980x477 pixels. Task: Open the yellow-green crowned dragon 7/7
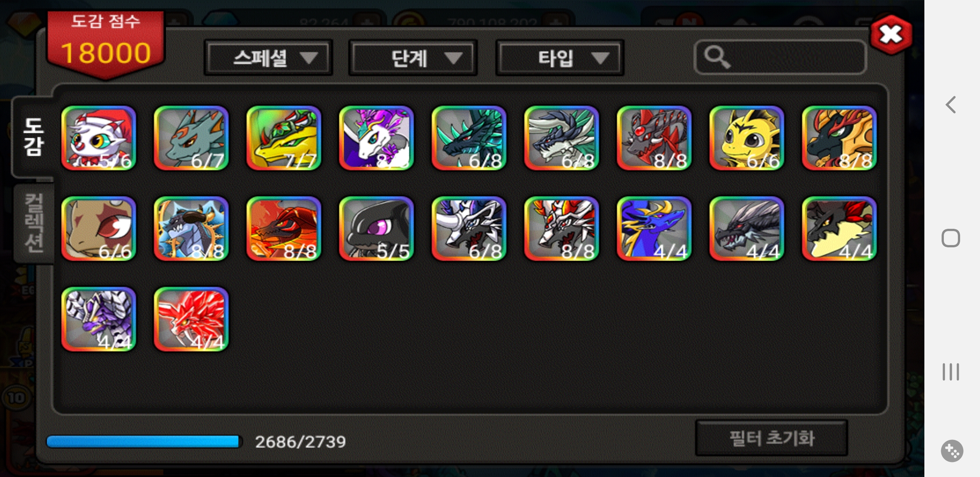(283, 138)
